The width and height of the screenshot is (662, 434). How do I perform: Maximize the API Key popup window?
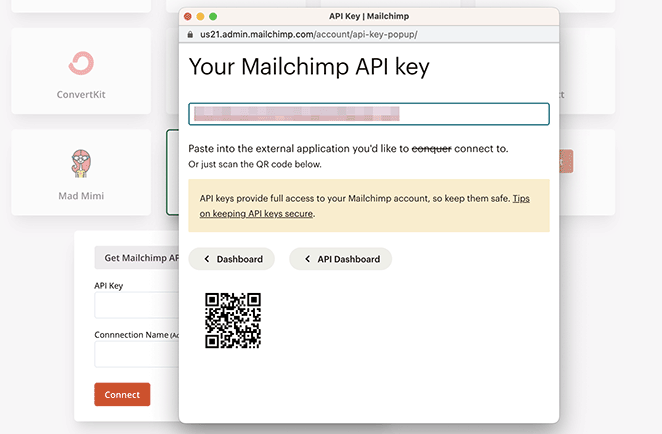[x=213, y=16]
